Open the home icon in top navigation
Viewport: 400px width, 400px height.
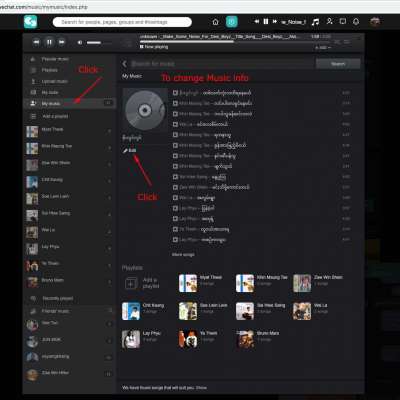point(216,22)
